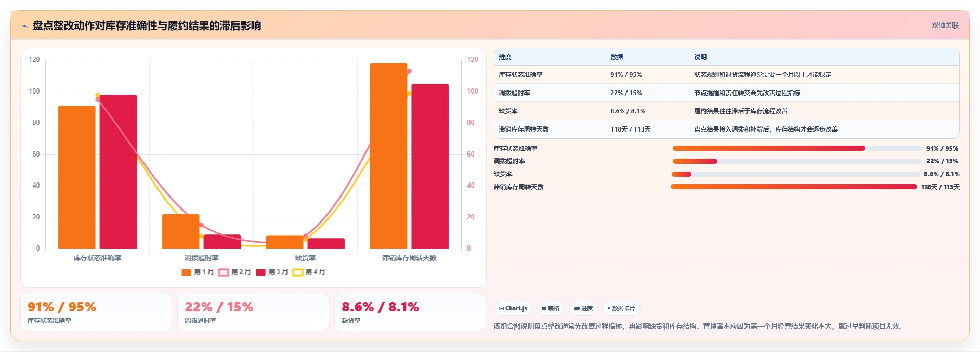Click the 双轴关联 badge in header
Image resolution: width=980 pixels, height=352 pixels.
coord(945,25)
